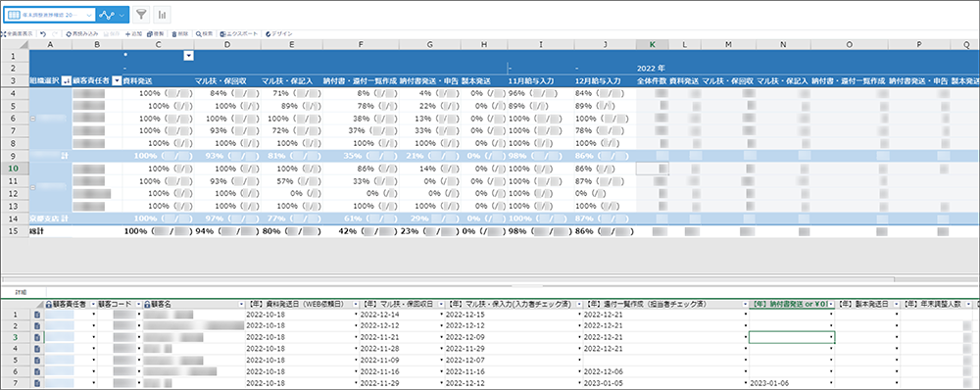The height and width of the screenshot is (390, 980).
Task: Click the エクスポート export button
Action: [x=238, y=33]
